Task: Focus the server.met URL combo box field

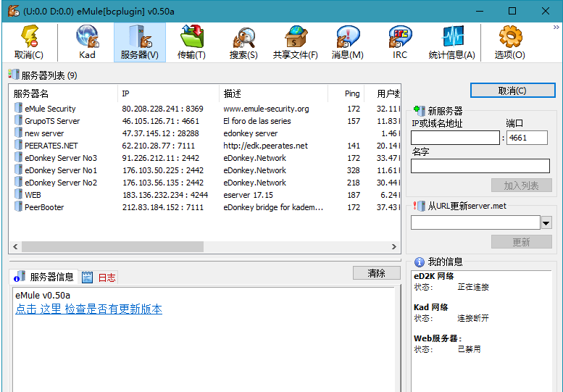Action: point(475,222)
